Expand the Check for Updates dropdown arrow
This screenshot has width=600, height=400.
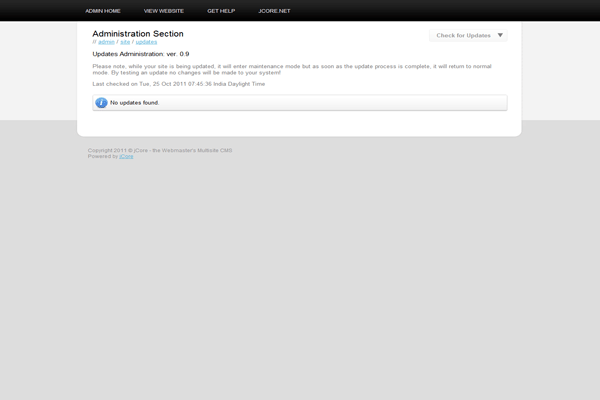(500, 35)
